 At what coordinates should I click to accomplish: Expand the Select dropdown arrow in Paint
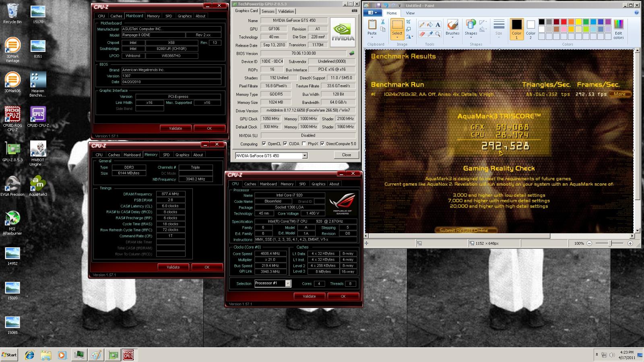(x=397, y=38)
